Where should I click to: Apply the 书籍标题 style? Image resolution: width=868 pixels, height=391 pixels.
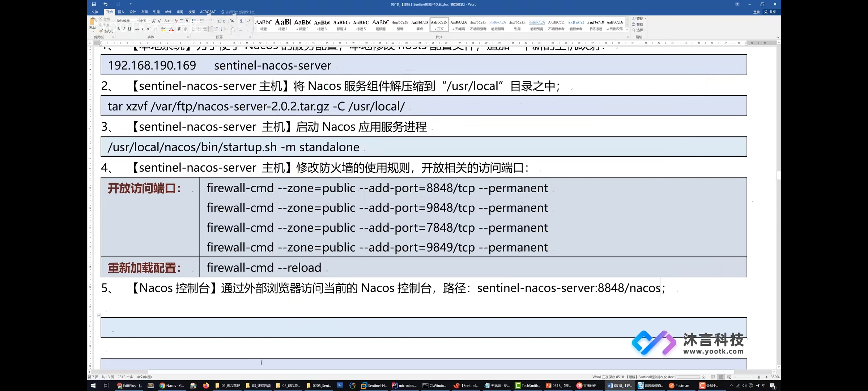595,25
